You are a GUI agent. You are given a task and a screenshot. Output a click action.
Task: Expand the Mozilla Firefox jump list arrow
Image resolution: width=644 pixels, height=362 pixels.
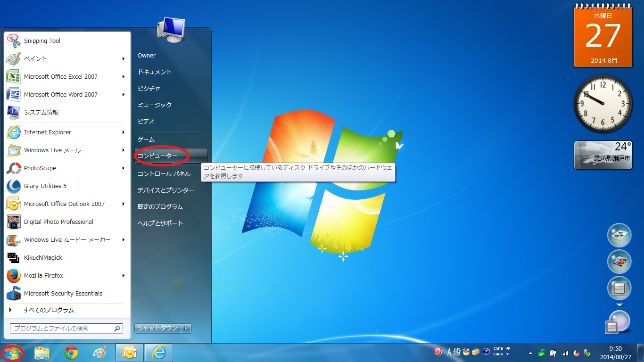coord(123,276)
